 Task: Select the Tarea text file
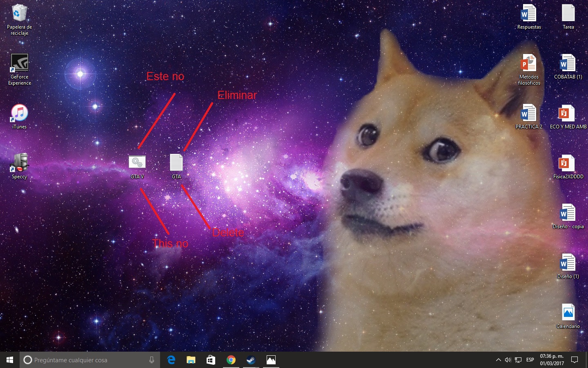point(568,17)
